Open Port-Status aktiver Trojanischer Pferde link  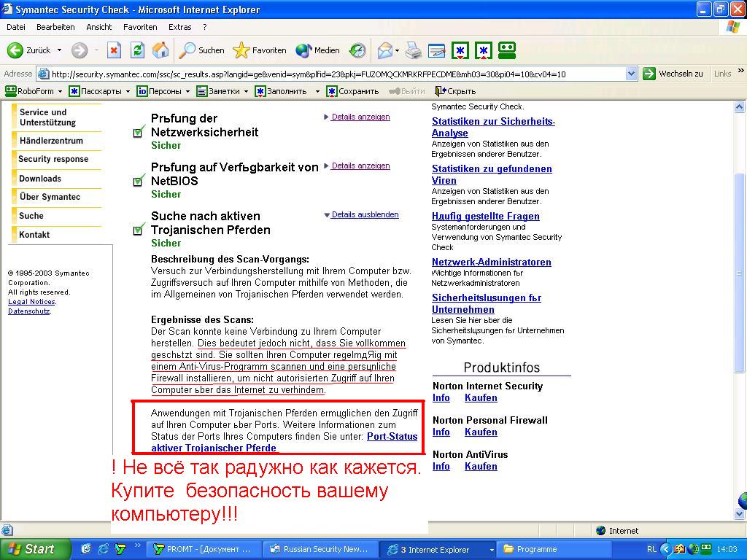(392, 436)
